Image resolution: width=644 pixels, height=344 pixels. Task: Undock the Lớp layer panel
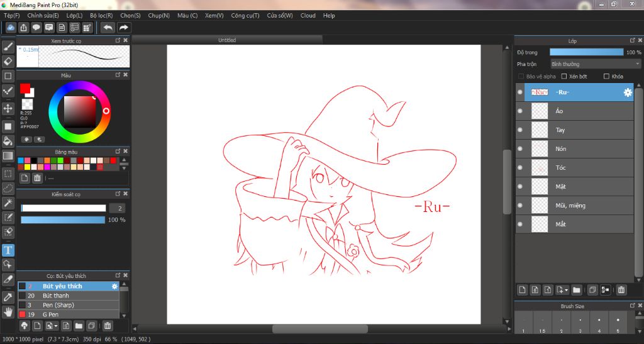pyautogui.click(x=633, y=40)
